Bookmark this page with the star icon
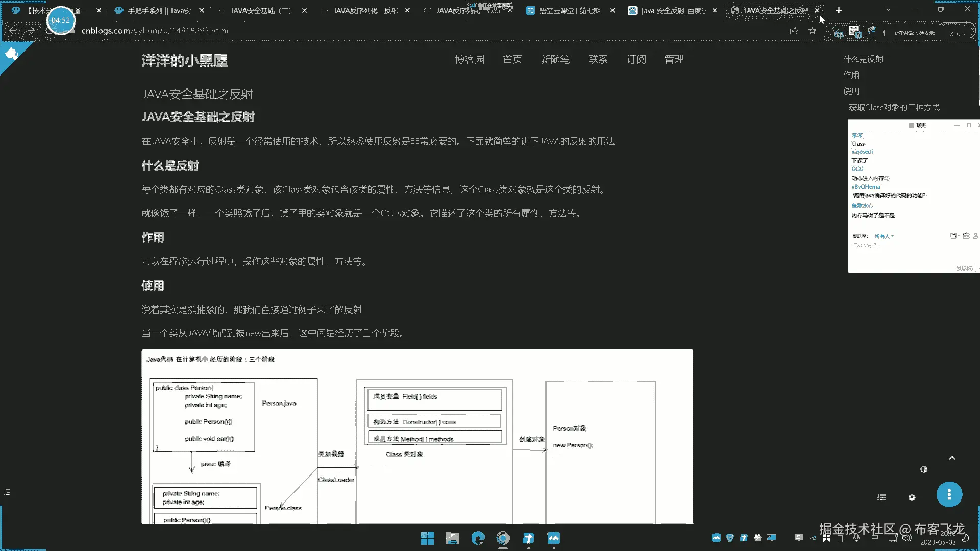980x551 pixels. pos(812,31)
